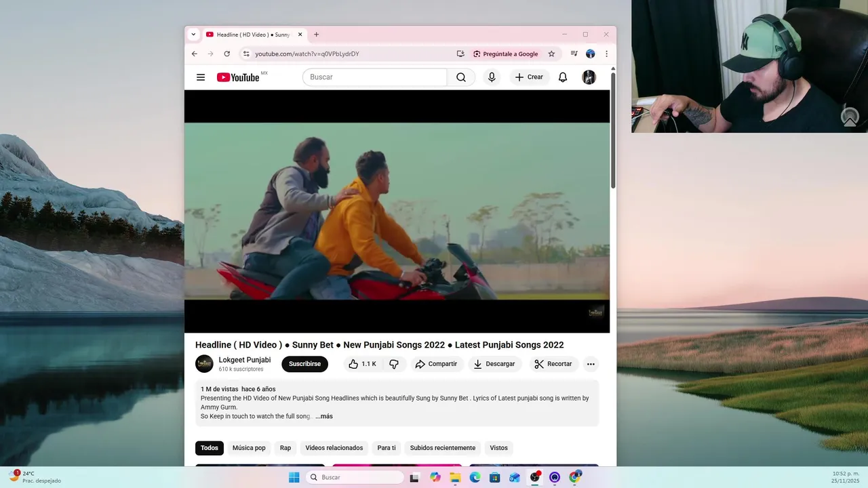Open Microsoft Edge from the taskbar

pos(475,477)
